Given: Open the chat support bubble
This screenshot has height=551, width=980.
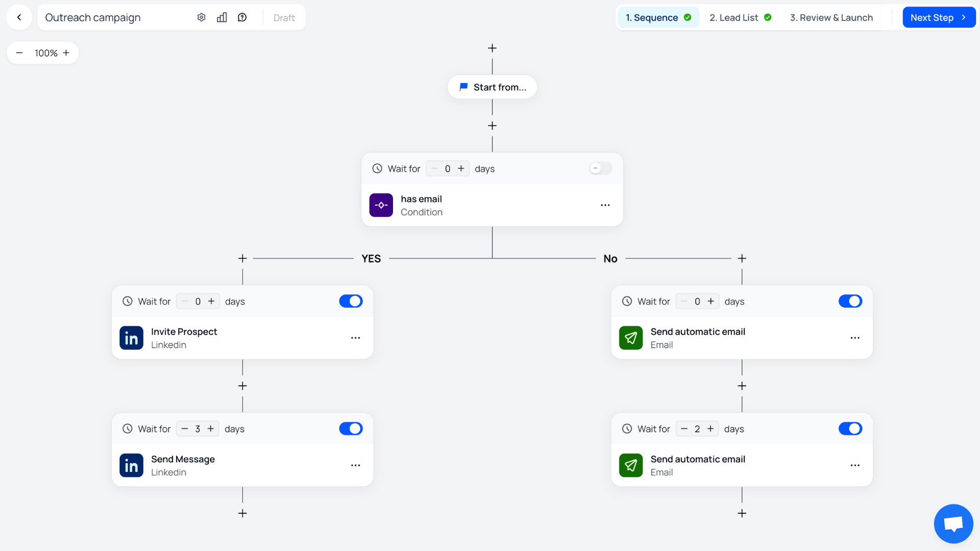Looking at the screenshot, I should pos(953,523).
